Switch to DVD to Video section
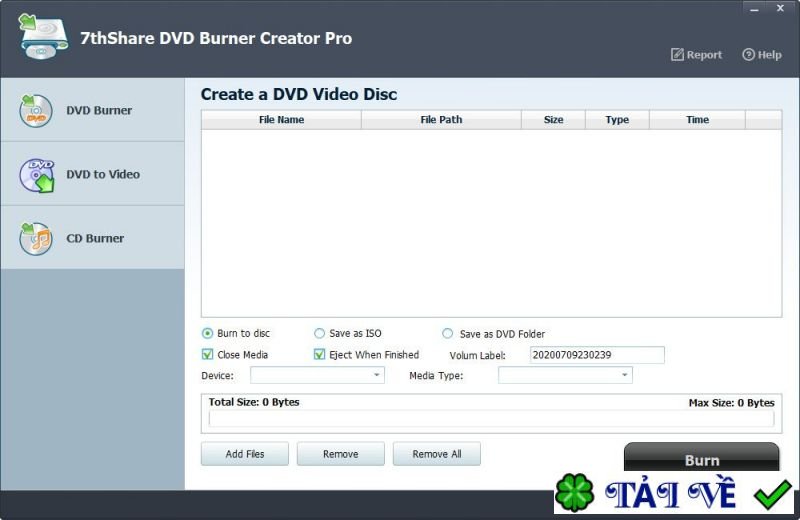The image size is (800, 520). 92,174
